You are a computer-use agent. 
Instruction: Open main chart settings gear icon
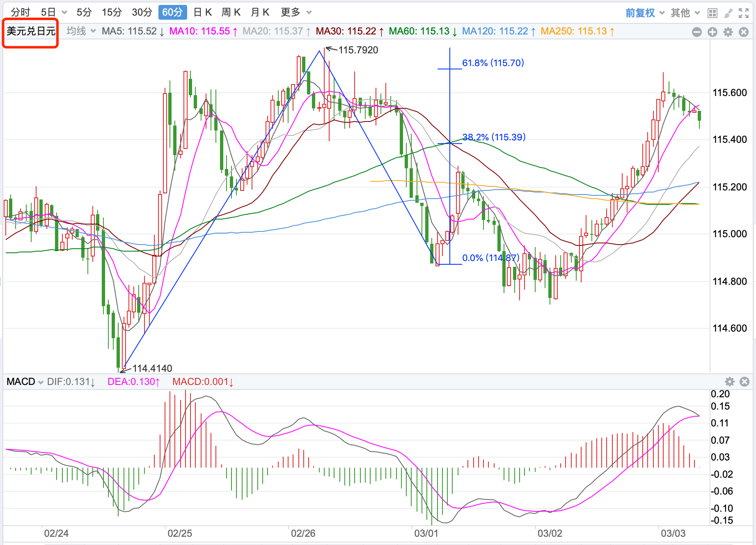click(x=728, y=32)
